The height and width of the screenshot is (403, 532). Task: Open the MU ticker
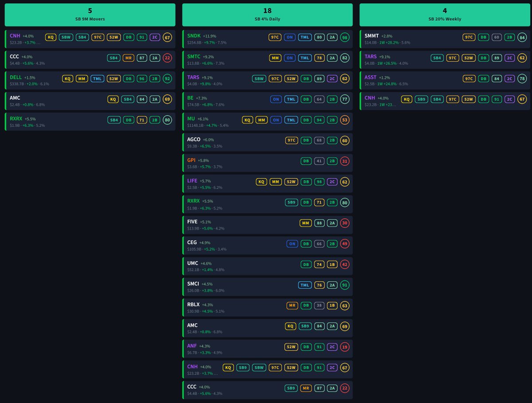coord(191,119)
